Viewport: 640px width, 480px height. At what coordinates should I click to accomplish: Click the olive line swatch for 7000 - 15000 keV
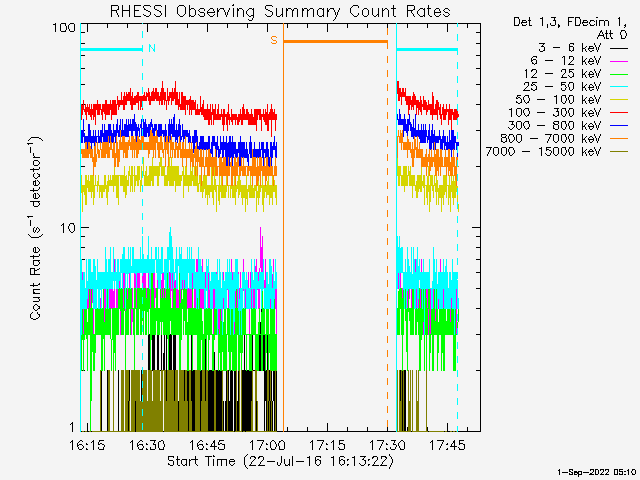coord(619,152)
